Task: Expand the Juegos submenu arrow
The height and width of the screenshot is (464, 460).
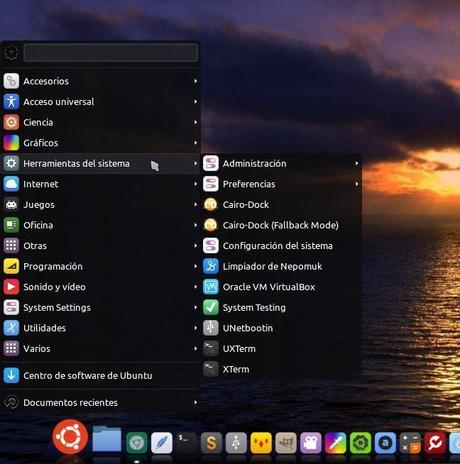Action: pyautogui.click(x=196, y=204)
